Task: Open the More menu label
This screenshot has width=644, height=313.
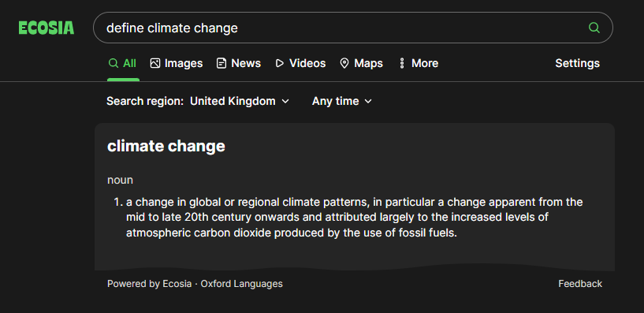Action: 425,63
